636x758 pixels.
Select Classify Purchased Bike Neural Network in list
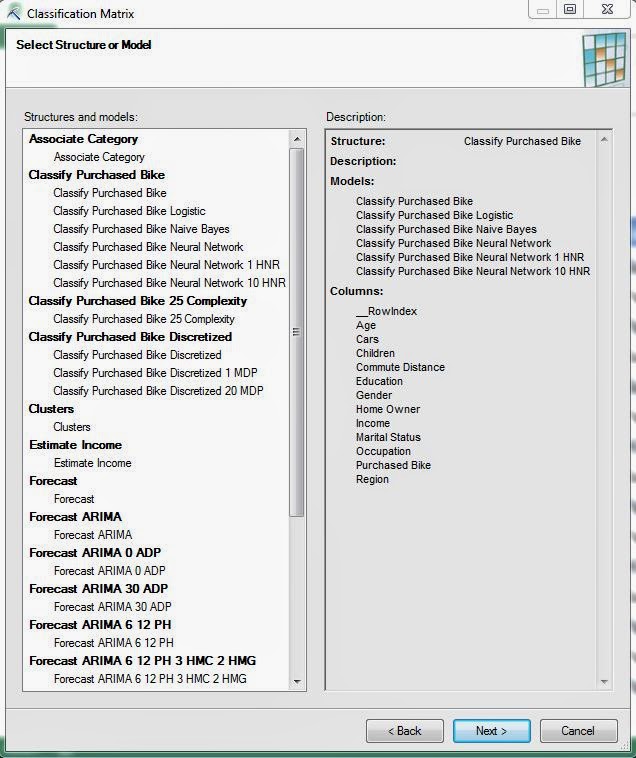tap(148, 247)
